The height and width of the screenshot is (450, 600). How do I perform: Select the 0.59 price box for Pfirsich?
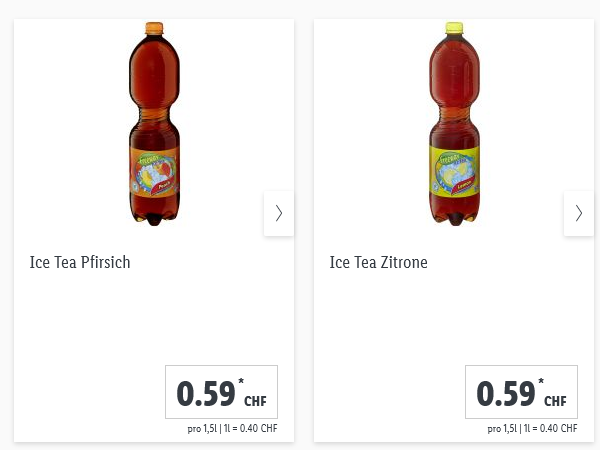(221, 392)
